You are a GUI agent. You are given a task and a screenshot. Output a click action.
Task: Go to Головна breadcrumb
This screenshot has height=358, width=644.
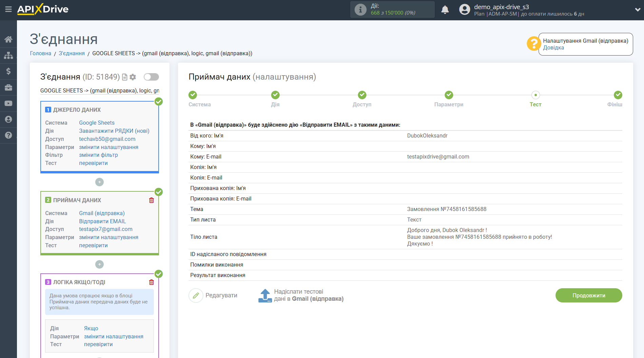(41, 54)
